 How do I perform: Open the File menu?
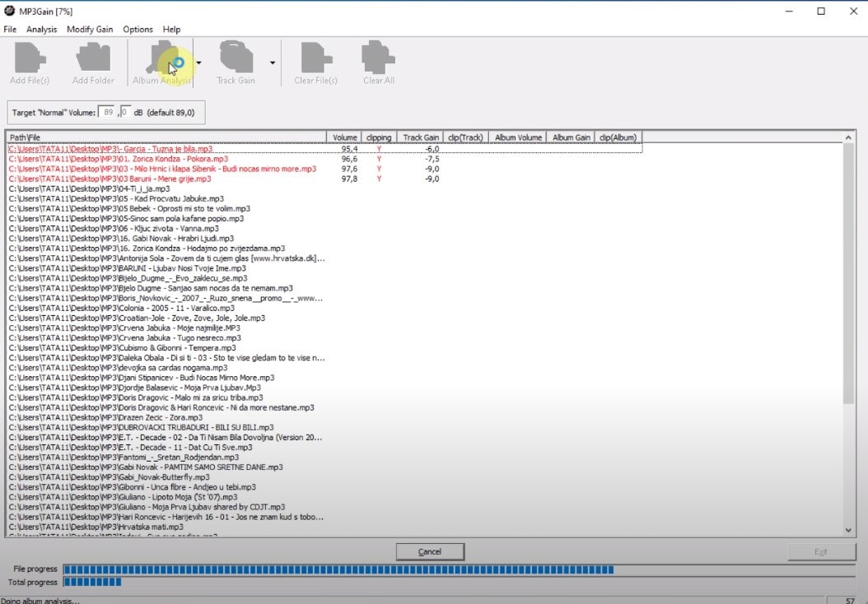pos(10,30)
